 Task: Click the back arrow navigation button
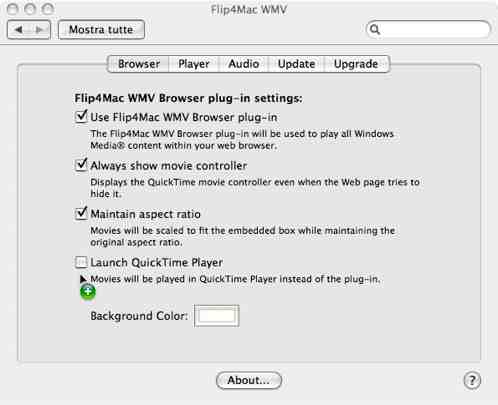pos(18,30)
